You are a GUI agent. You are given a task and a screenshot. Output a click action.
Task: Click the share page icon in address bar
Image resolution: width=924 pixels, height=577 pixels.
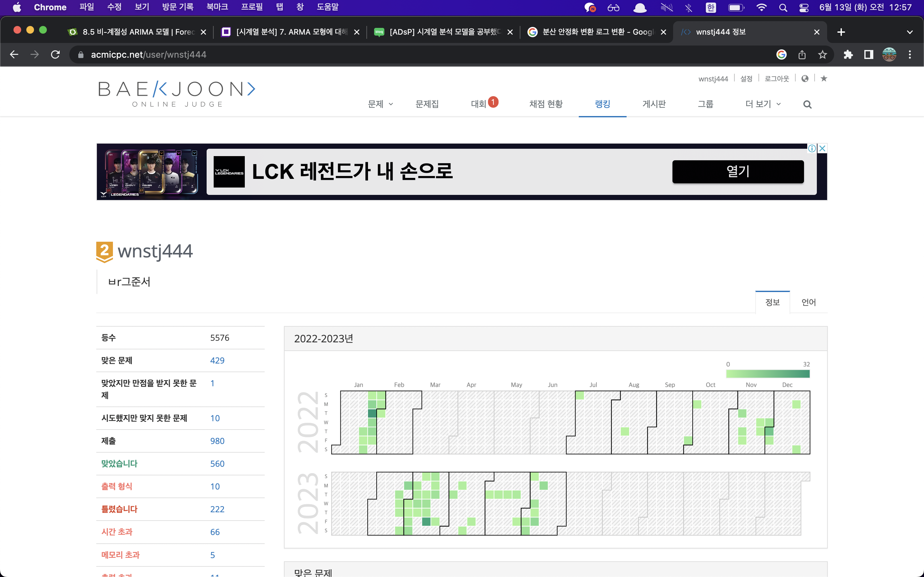(x=802, y=54)
